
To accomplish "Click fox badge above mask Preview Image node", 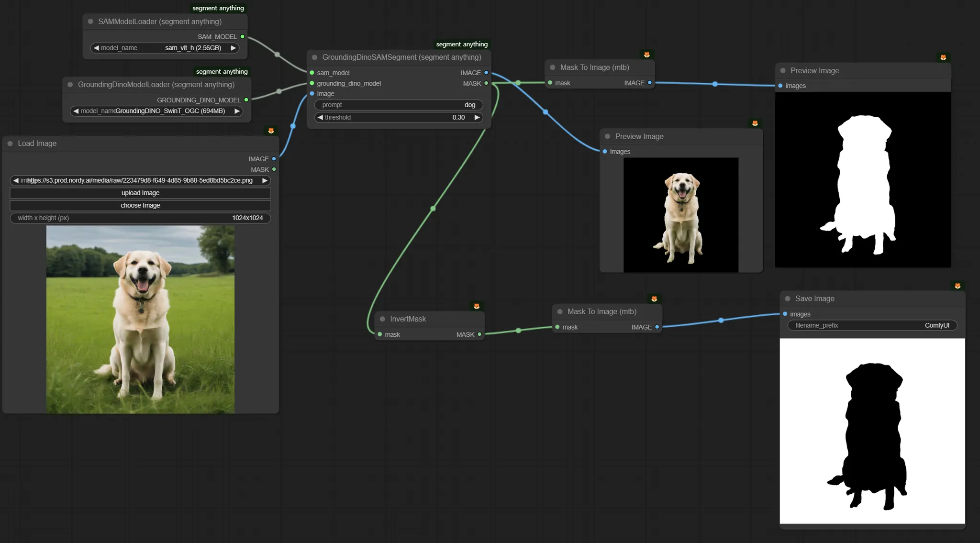I will point(943,57).
